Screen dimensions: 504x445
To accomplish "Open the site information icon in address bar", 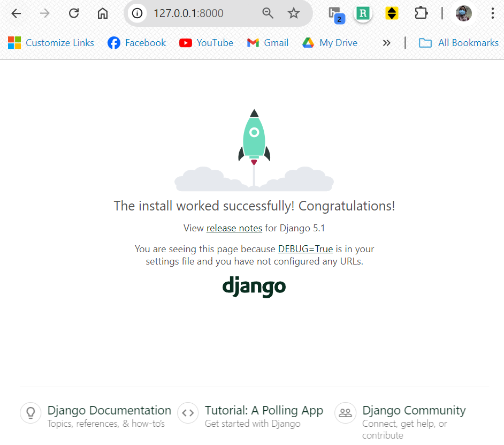I will click(138, 13).
